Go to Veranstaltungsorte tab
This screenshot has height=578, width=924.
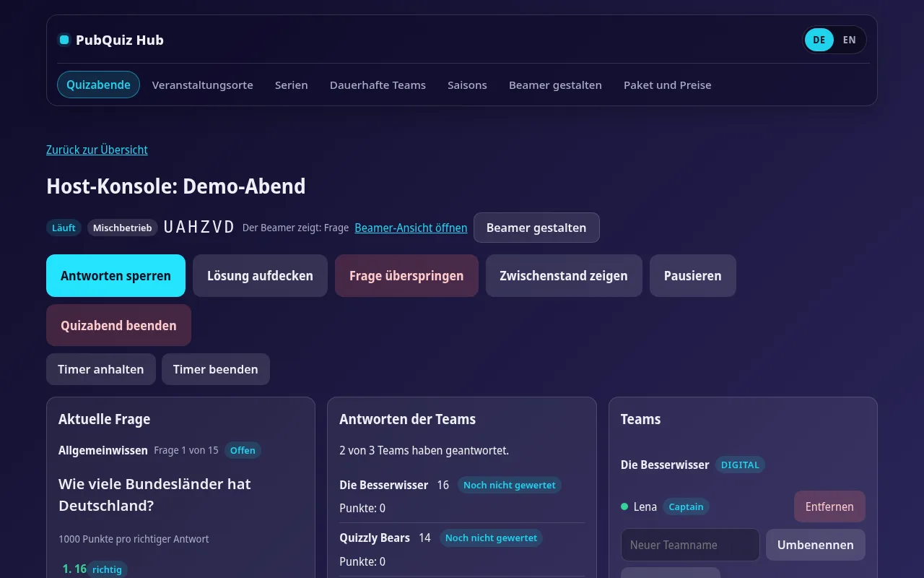coord(202,85)
